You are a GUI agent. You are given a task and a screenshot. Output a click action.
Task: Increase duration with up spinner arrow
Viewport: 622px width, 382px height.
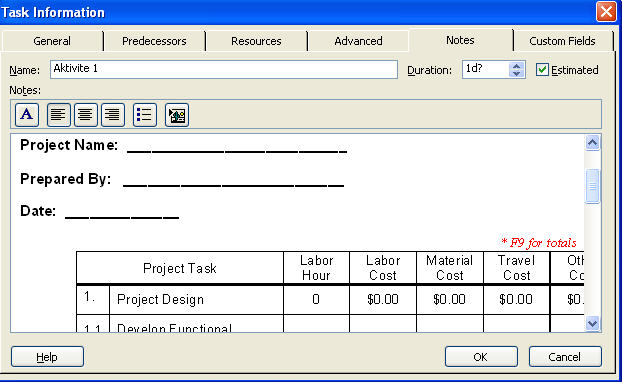point(516,66)
